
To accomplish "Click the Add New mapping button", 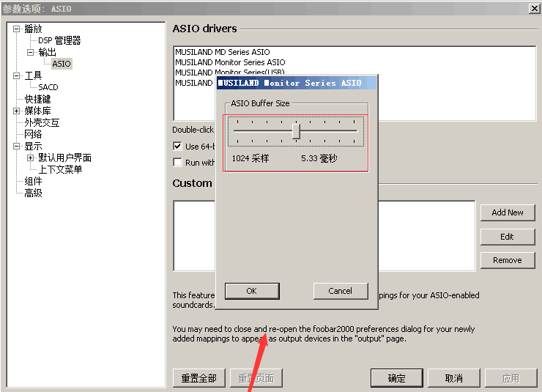I will [x=507, y=212].
